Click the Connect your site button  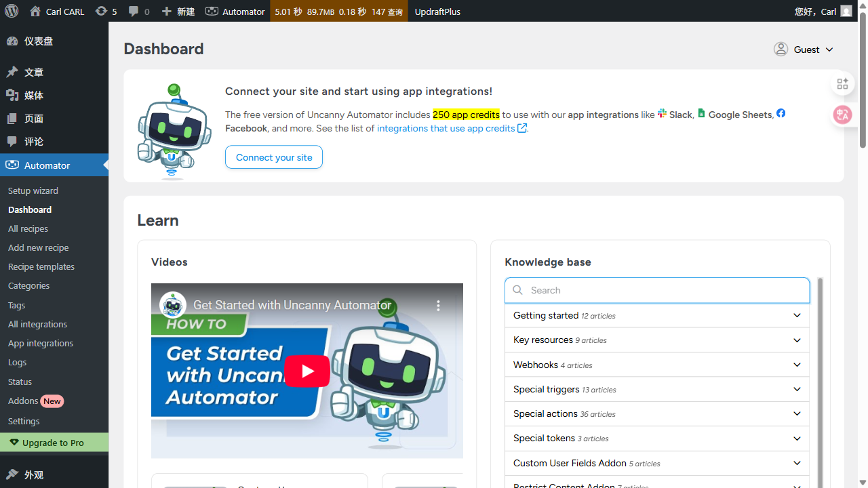coord(274,157)
